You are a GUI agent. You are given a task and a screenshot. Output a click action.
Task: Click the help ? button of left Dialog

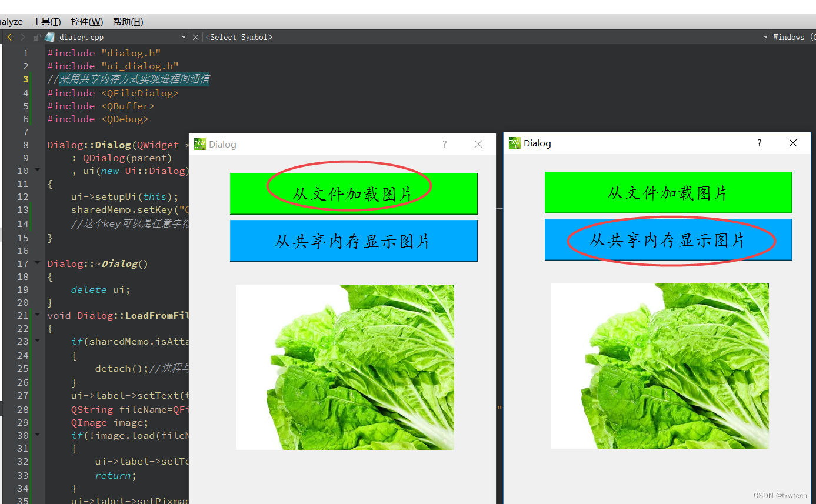tap(445, 144)
